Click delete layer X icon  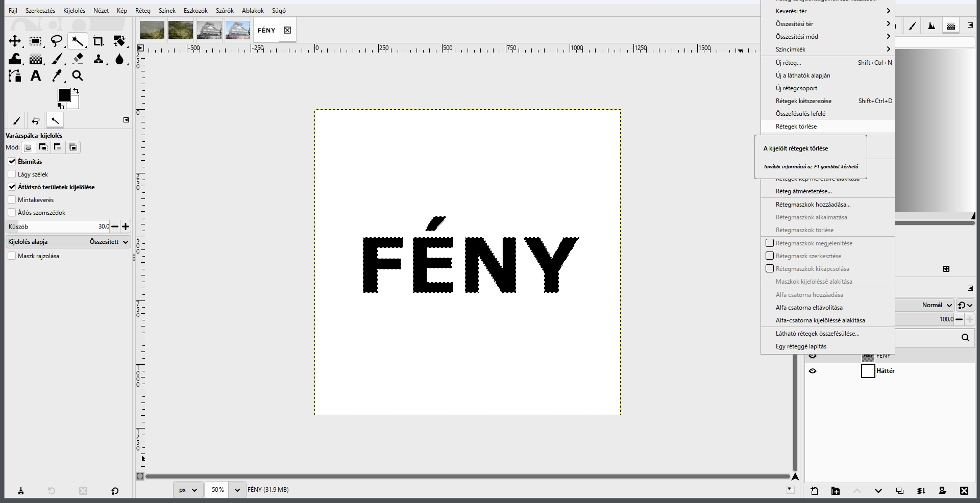pos(964,491)
